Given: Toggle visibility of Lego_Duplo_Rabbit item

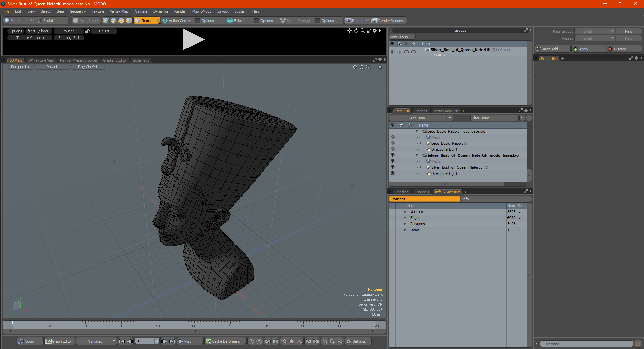Looking at the screenshot, I should tap(392, 143).
